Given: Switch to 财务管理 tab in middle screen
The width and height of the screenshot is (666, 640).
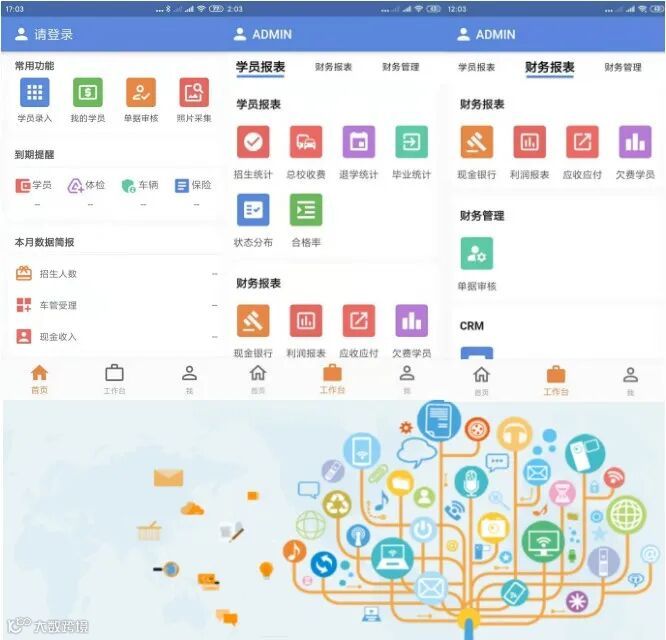Looking at the screenshot, I should [401, 67].
